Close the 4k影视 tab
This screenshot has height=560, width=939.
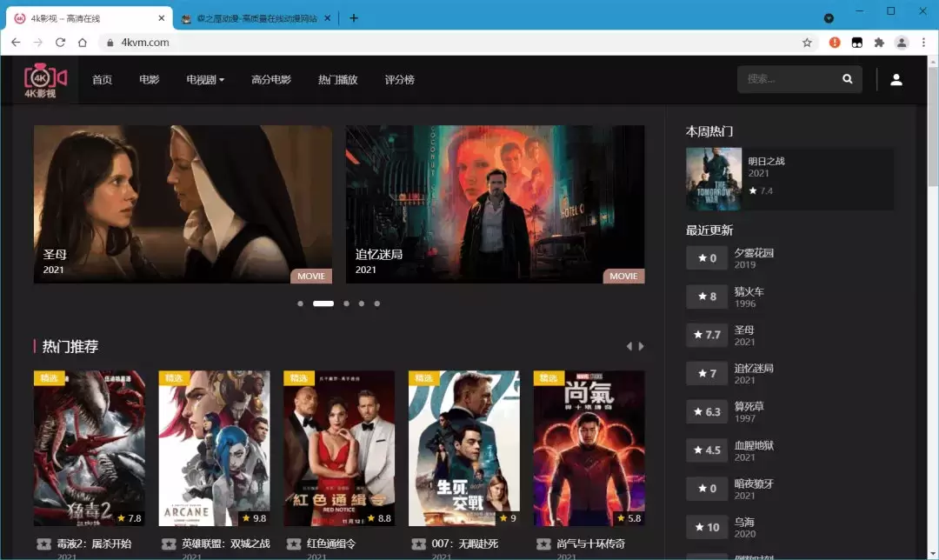(x=161, y=18)
